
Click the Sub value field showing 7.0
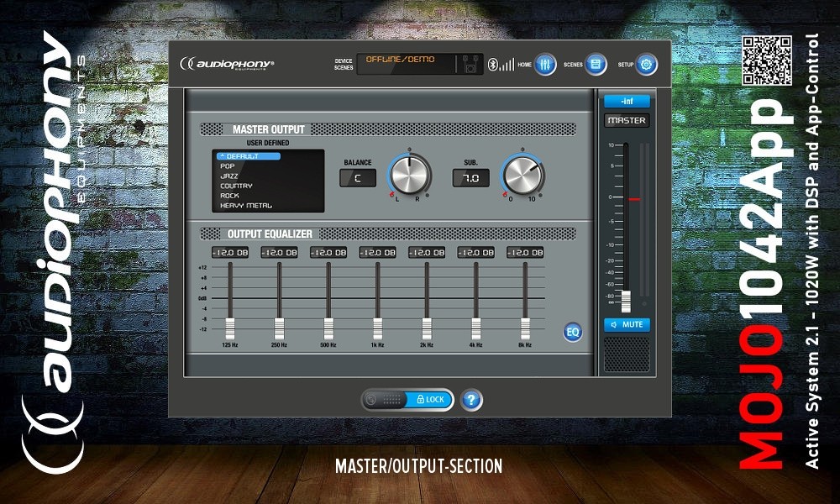[x=471, y=178]
